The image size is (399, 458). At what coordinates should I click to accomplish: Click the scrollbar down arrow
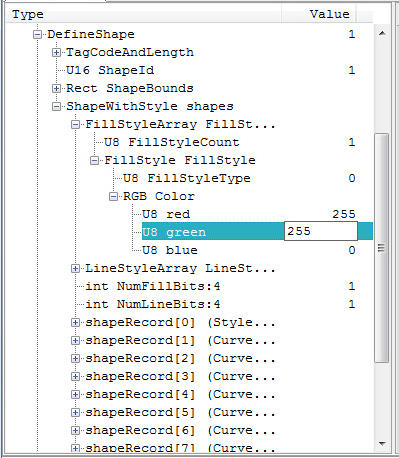coord(382,444)
